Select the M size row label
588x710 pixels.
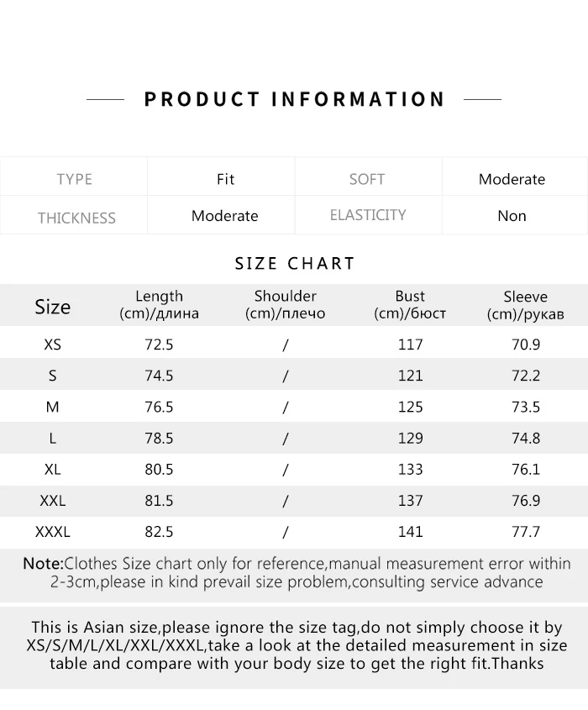coord(53,407)
